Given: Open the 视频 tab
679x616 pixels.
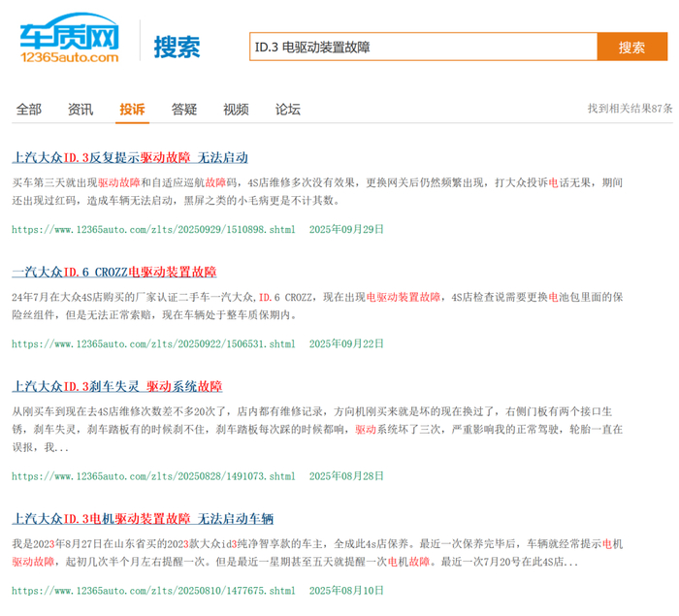Looking at the screenshot, I should tap(236, 110).
